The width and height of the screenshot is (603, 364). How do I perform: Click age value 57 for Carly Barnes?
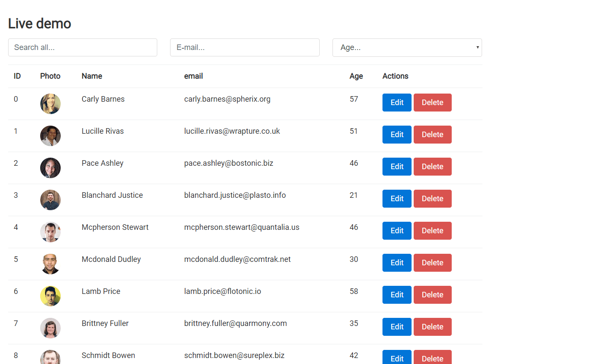point(354,99)
